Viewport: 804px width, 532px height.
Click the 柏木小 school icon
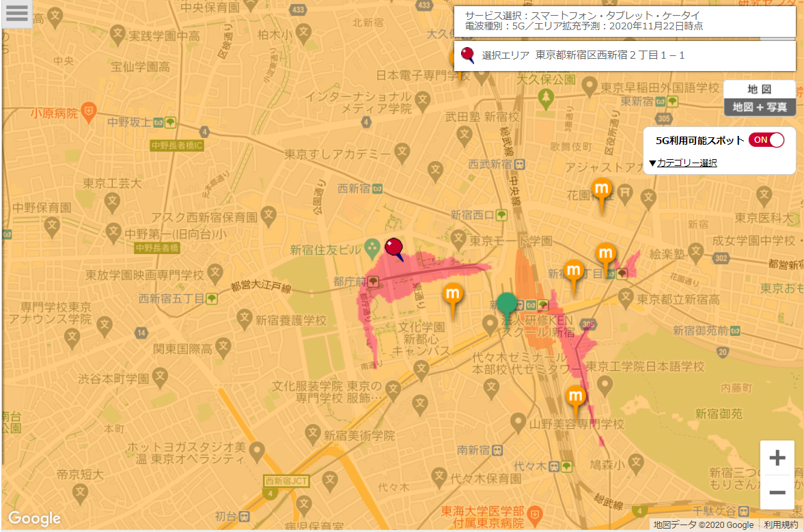pos(303,33)
